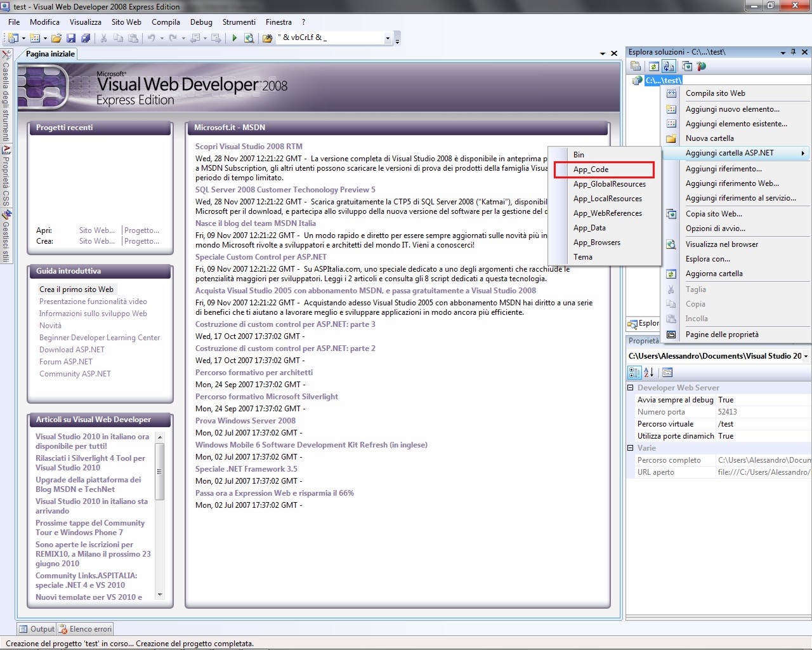Open the New Project dropdown arrow

pyautogui.click(x=23, y=38)
